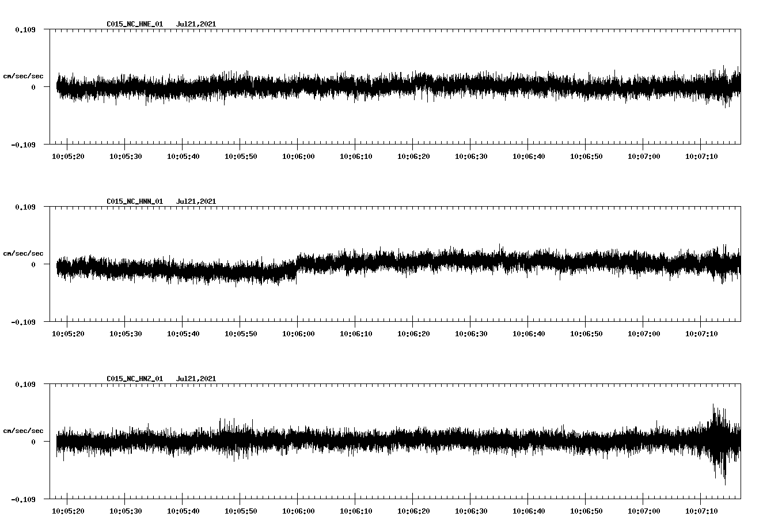Click the 10:07:10 time label under HNN plot
The height and width of the screenshot is (532, 782).
701,334
